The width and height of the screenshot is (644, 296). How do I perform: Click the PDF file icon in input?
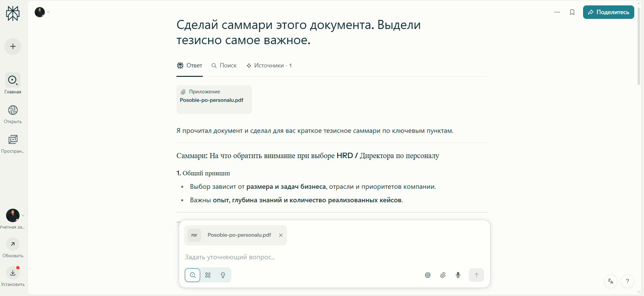click(194, 235)
